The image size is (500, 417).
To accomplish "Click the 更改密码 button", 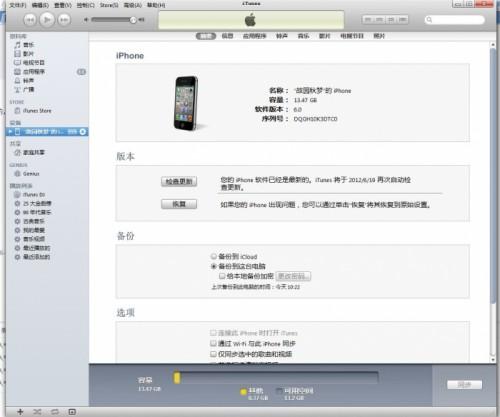I will [293, 276].
